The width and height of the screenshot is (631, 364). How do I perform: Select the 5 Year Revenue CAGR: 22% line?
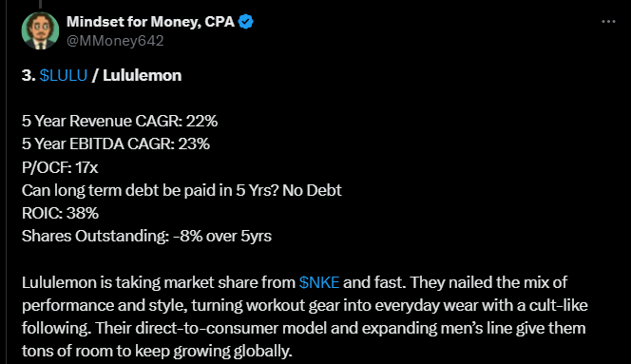coord(120,122)
